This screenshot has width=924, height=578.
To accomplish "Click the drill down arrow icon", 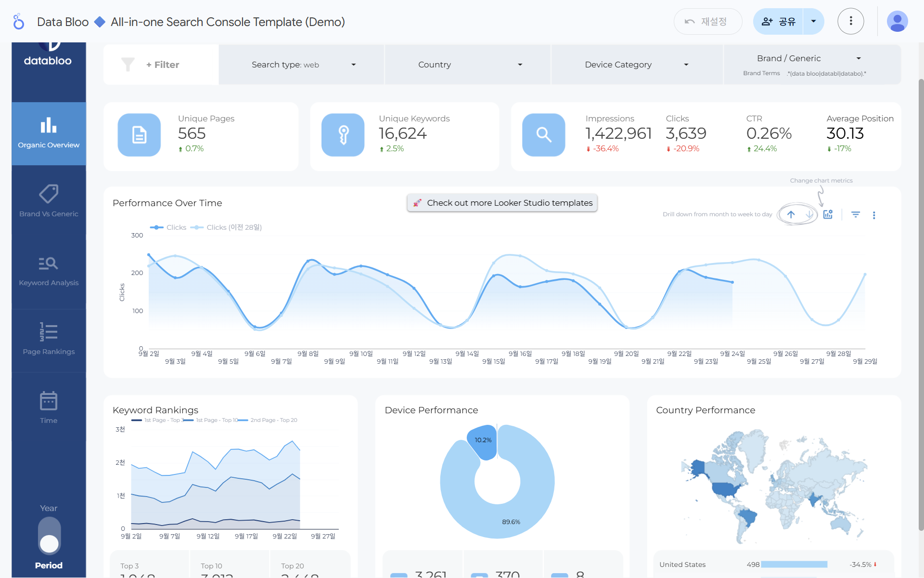I will tap(809, 215).
